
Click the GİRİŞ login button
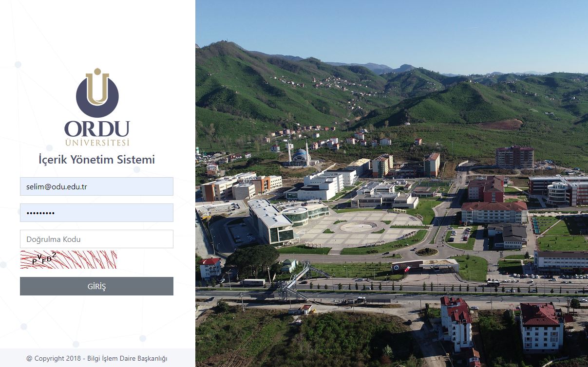(96, 286)
